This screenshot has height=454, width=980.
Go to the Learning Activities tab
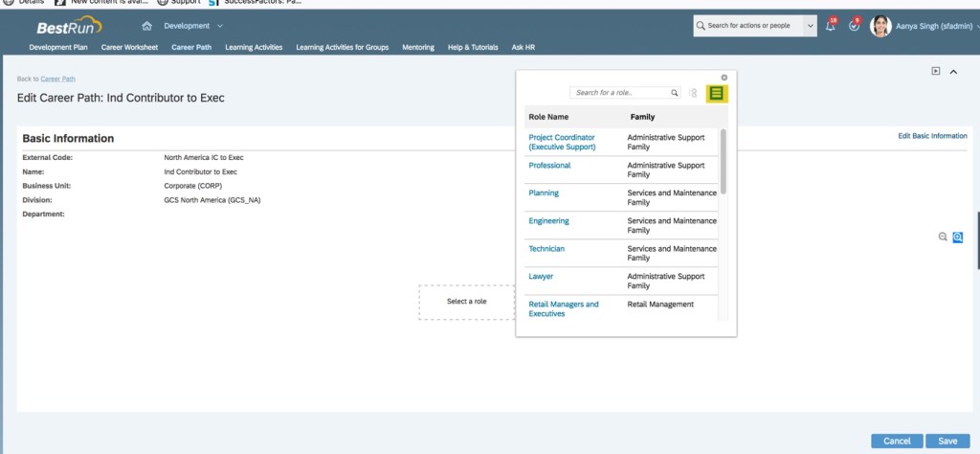[254, 47]
